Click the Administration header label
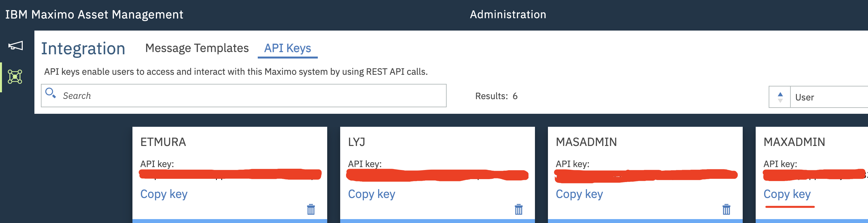This screenshot has width=868, height=223. [508, 15]
